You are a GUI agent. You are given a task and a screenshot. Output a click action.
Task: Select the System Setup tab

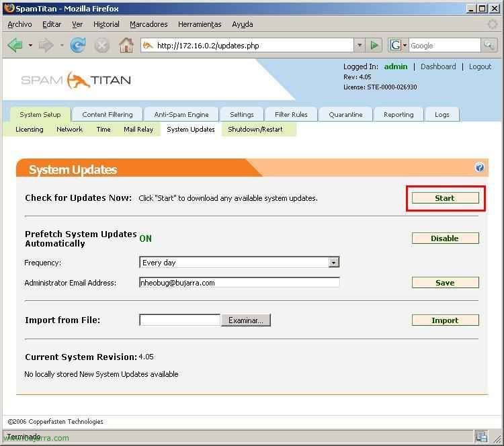click(x=40, y=114)
